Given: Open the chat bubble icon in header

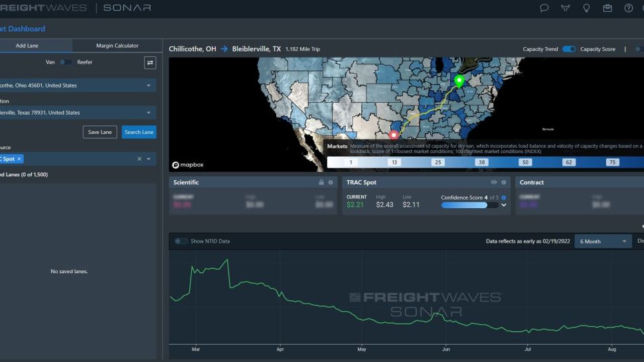Looking at the screenshot, I should [544, 8].
